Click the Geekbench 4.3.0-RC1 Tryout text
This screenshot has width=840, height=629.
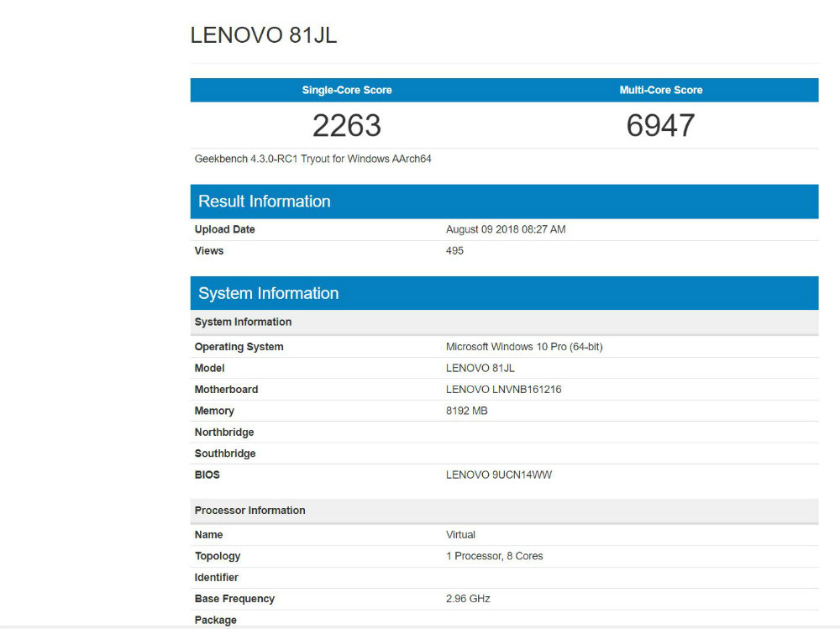[312, 158]
